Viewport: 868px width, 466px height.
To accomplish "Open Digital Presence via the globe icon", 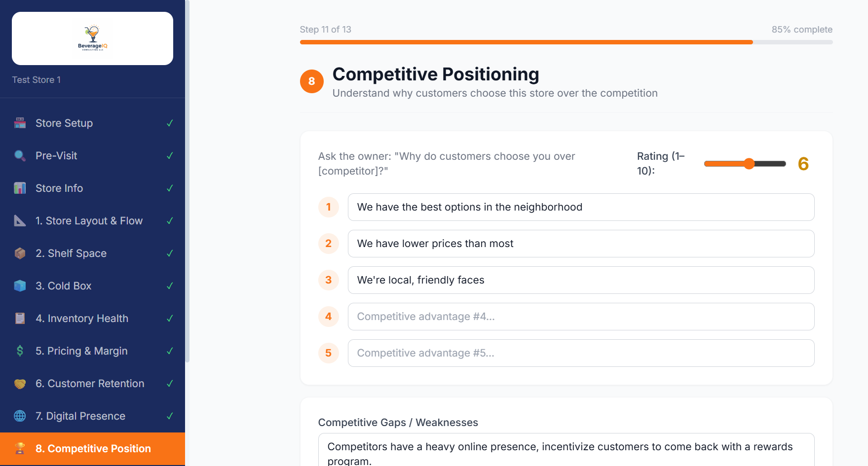I will [x=20, y=416].
